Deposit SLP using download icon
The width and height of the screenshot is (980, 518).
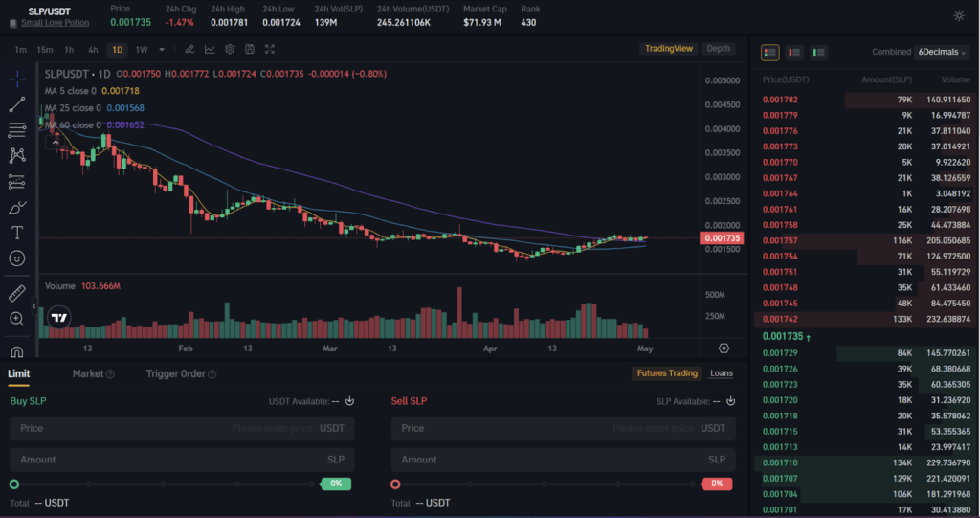730,401
